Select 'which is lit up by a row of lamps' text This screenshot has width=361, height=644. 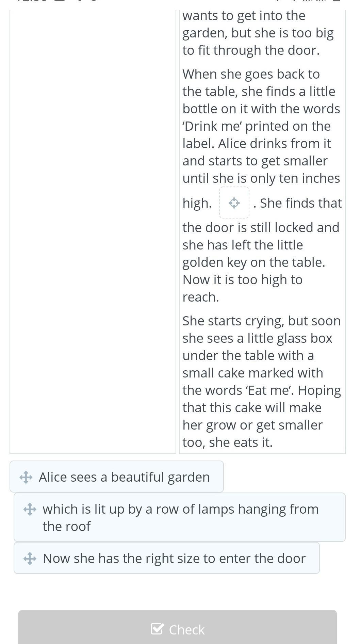coord(180,509)
